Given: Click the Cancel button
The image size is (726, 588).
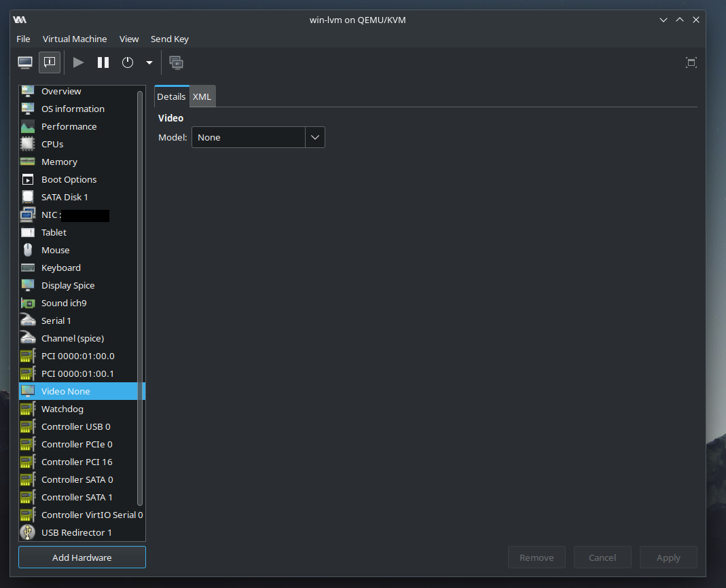Looking at the screenshot, I should pyautogui.click(x=602, y=557).
